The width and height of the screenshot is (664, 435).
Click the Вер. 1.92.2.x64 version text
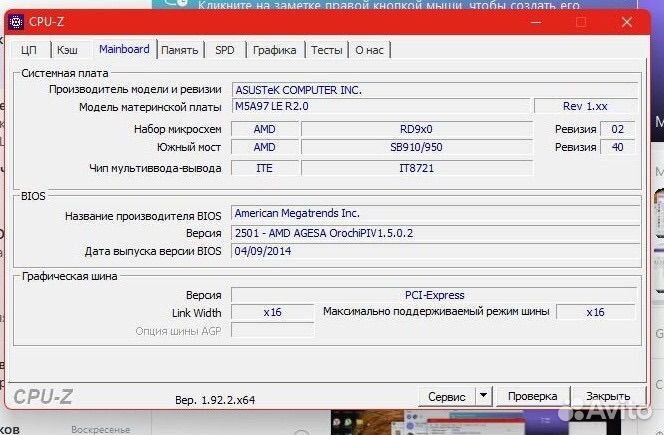(215, 400)
